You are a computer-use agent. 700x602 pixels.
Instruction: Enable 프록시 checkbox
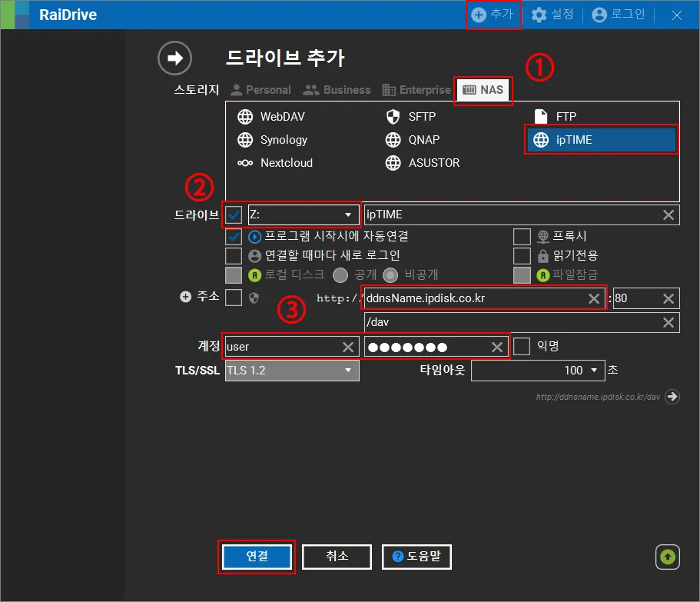pos(522,237)
